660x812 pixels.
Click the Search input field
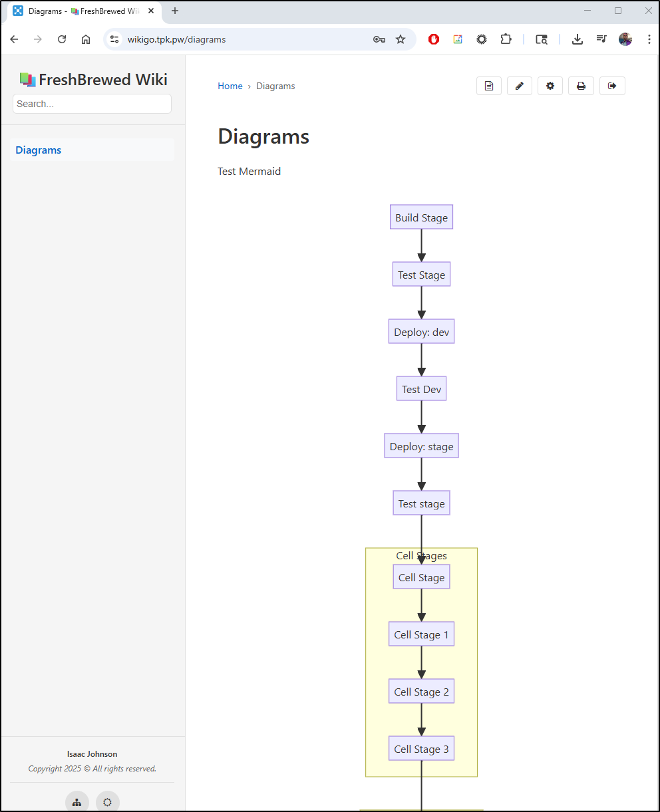92,104
